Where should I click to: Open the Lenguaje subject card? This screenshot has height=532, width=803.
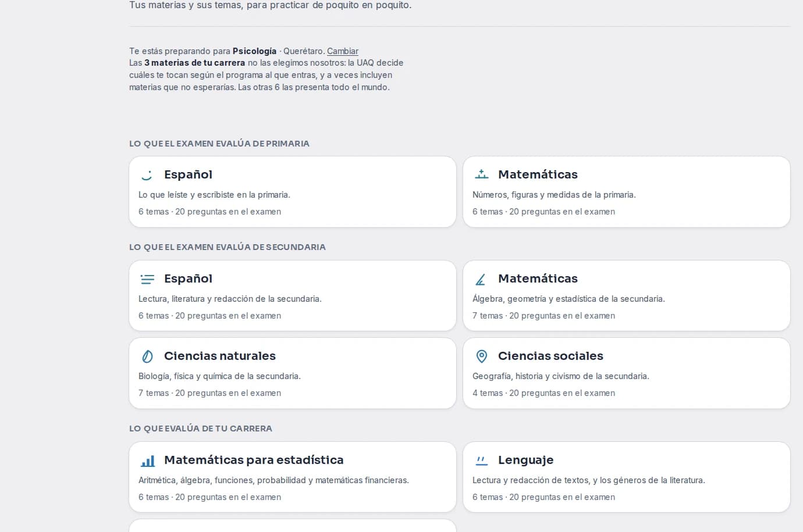coord(627,477)
